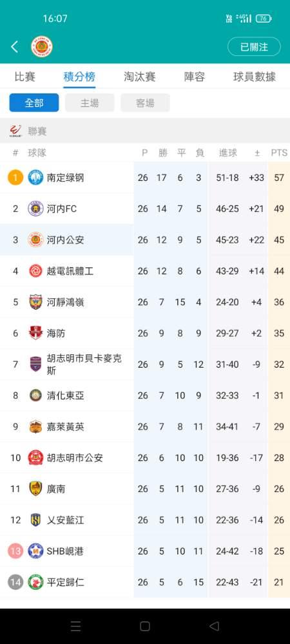Screen dimensions: 290x644
Task: Select the 主場 home filter
Action: click(90, 102)
